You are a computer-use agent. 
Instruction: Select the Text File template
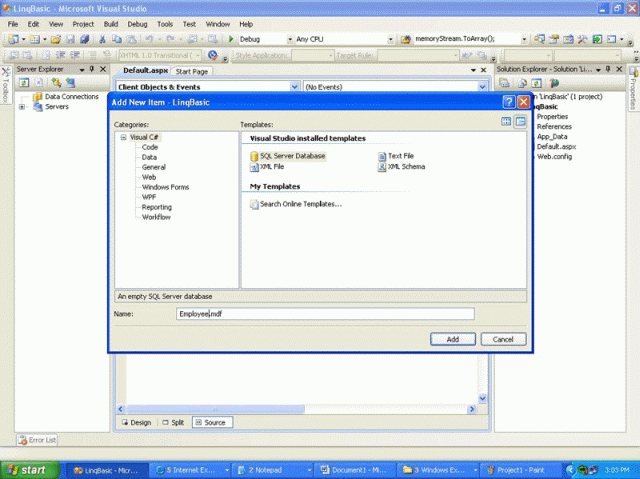[396, 156]
